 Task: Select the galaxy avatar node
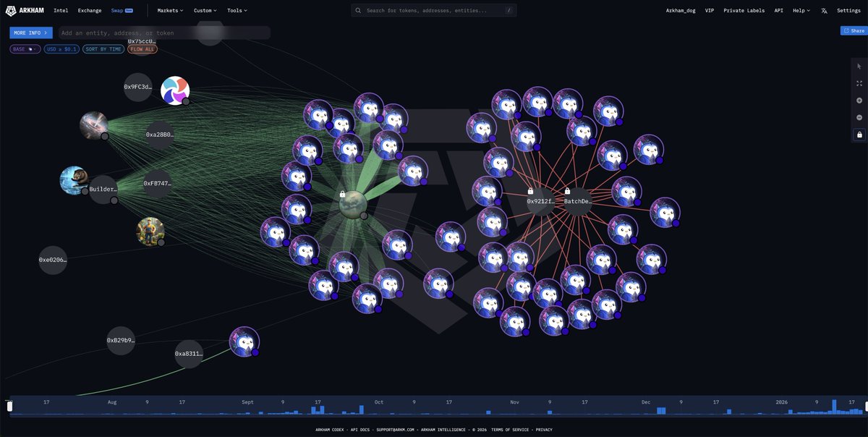pyautogui.click(x=94, y=125)
